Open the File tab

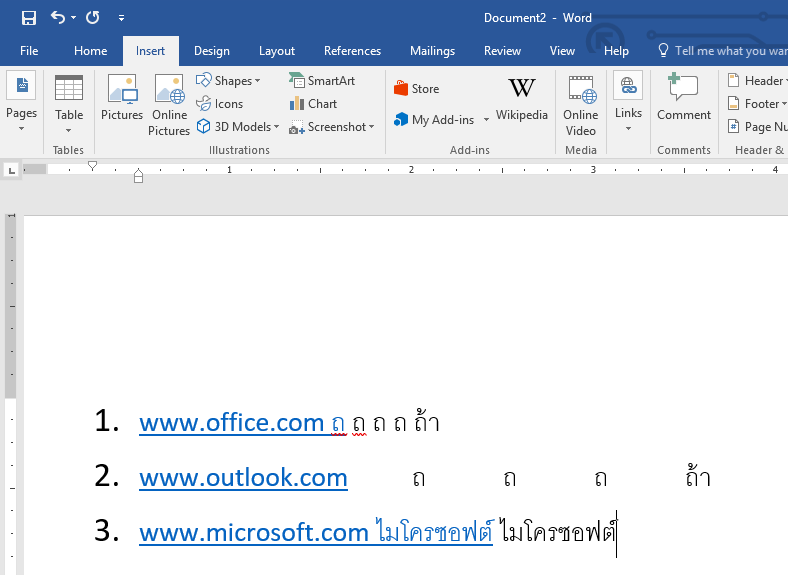[29, 51]
